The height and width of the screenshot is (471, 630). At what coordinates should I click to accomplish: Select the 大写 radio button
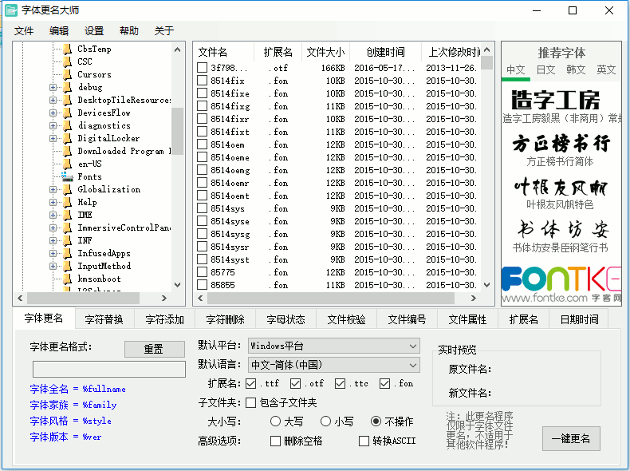coord(275,421)
